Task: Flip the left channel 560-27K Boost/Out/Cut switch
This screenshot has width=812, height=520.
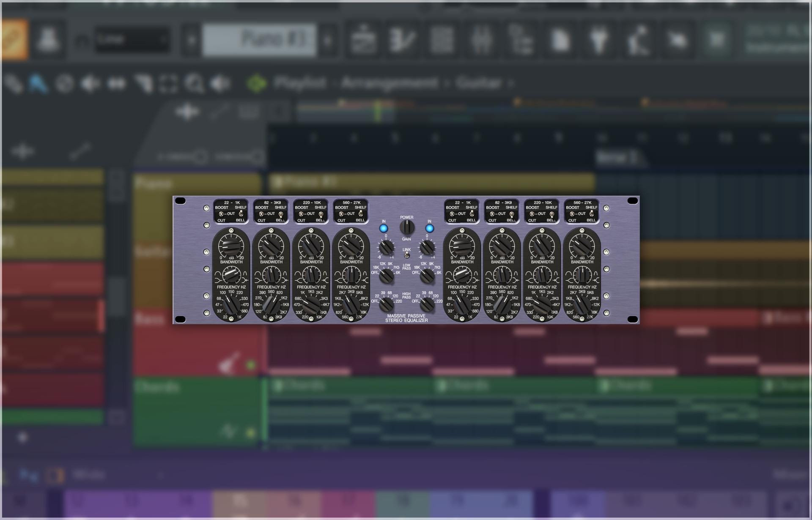Action: (341, 214)
